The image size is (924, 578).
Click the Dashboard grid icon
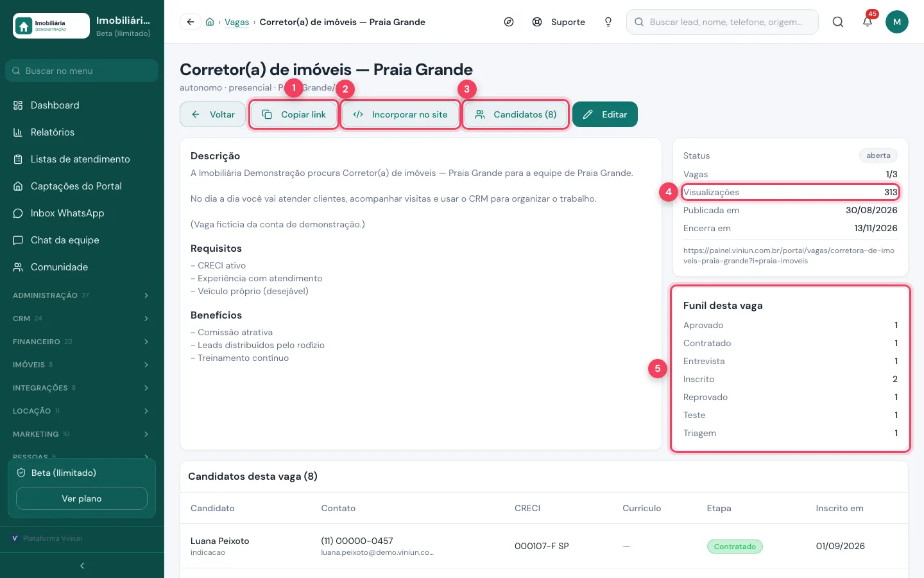[x=18, y=105]
